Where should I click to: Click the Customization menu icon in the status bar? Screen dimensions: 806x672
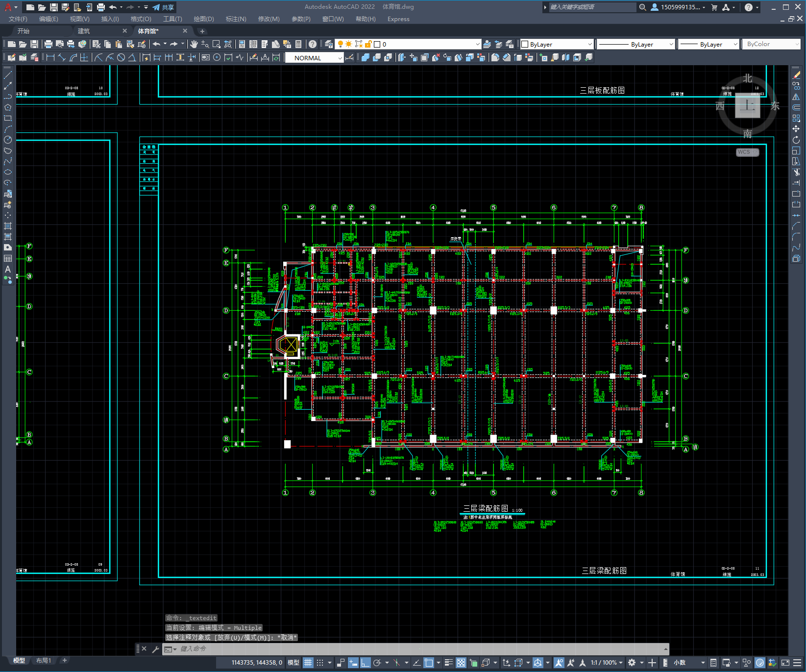coord(798,663)
